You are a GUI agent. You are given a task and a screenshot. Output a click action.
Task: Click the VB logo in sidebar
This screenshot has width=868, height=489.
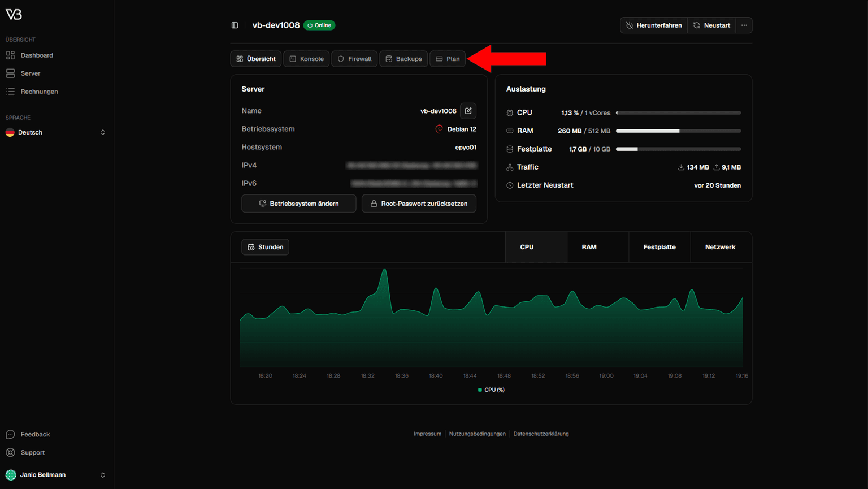pos(14,15)
